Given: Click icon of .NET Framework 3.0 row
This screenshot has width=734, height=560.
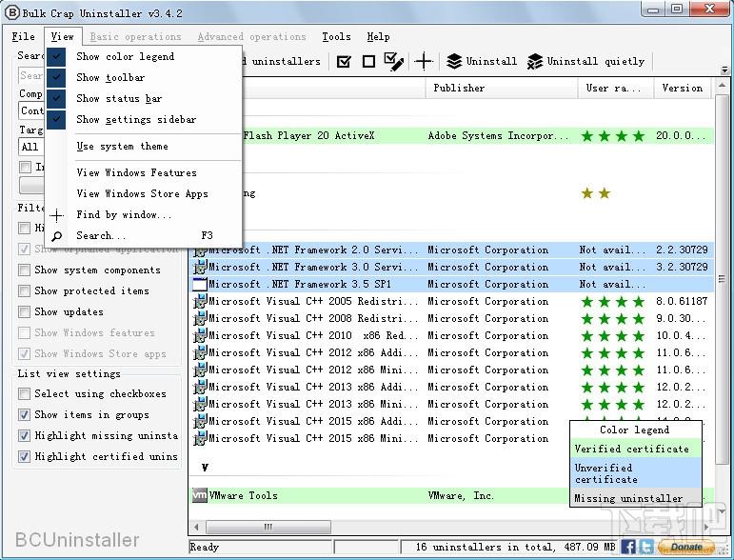Looking at the screenshot, I should [200, 267].
